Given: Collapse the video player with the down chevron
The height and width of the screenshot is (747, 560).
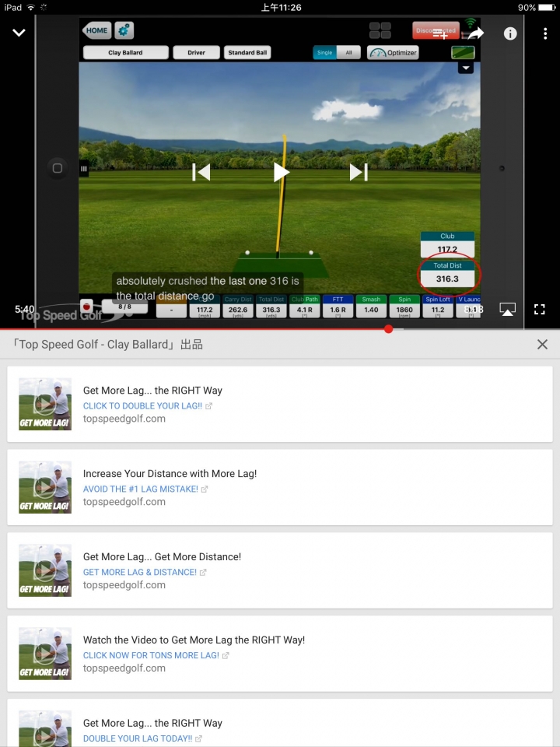Looking at the screenshot, I should click(x=19, y=33).
